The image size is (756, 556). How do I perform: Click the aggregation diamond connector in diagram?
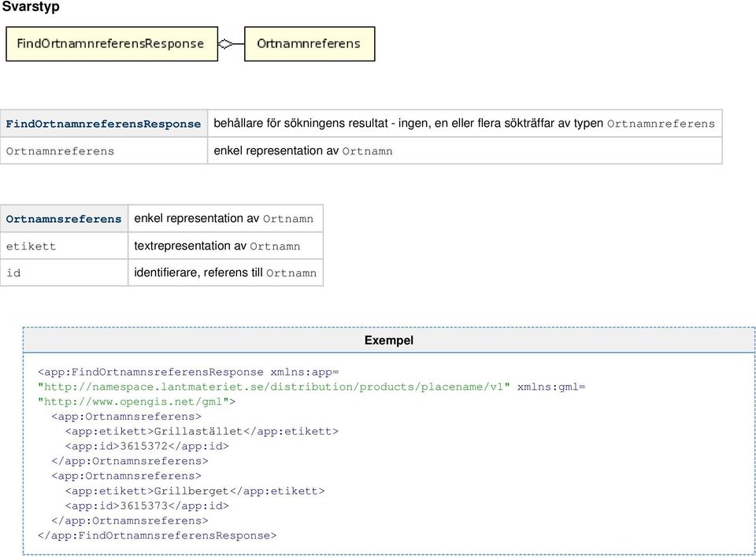pos(225,44)
